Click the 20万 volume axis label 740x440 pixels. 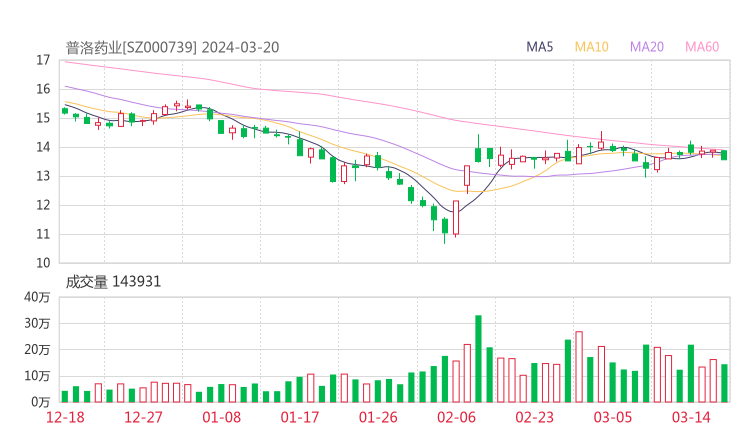point(37,350)
